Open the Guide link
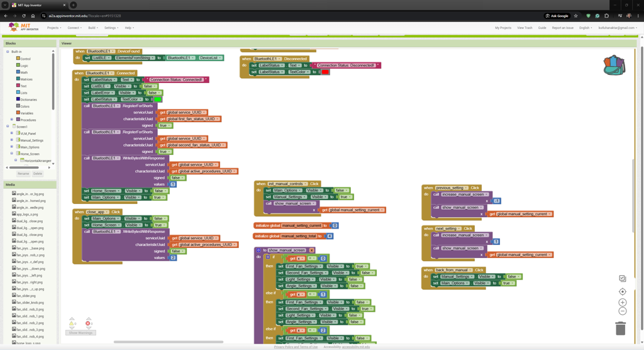Viewport: 644px width, 350px height. (x=542, y=28)
